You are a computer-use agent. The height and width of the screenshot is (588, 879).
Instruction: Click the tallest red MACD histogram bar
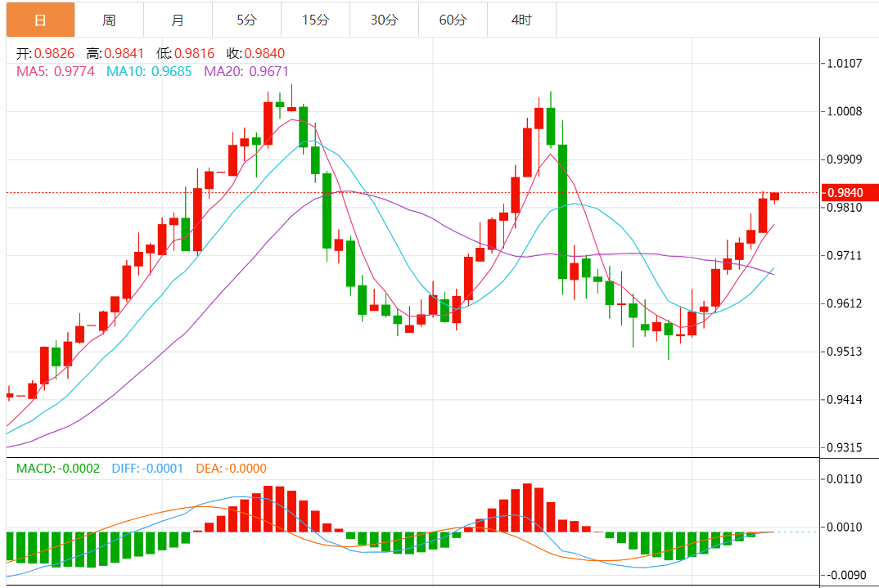click(527, 508)
